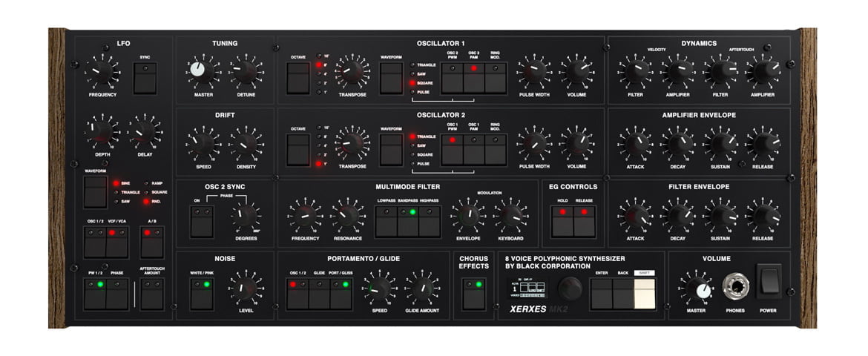Click the Aftertouch Amount switch
The image size is (868, 356).
(x=152, y=294)
